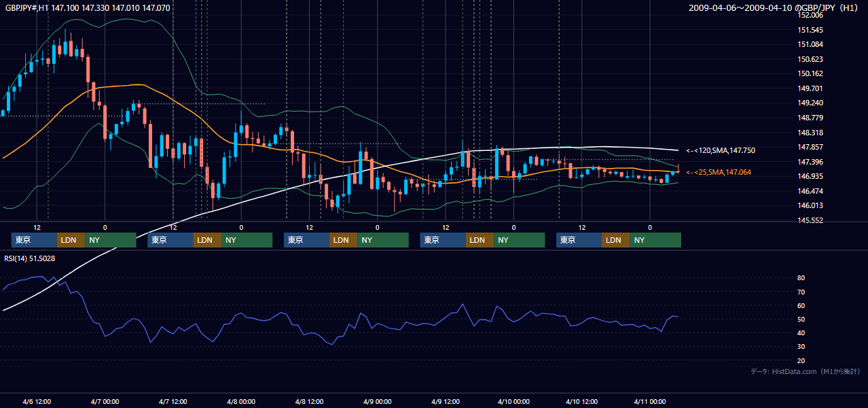Click the 4/10 00:00 time axis label
This screenshot has width=868, height=408.
pyautogui.click(x=513, y=401)
